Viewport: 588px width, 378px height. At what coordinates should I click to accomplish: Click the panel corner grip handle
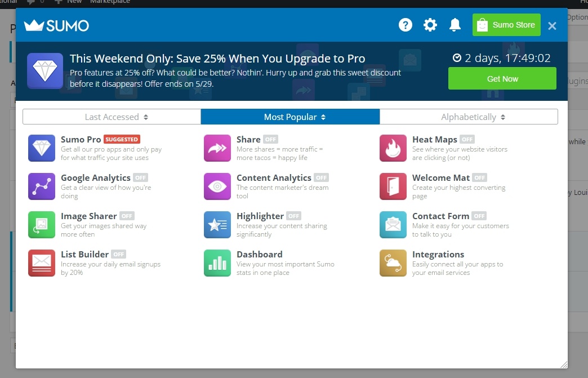[564, 364]
